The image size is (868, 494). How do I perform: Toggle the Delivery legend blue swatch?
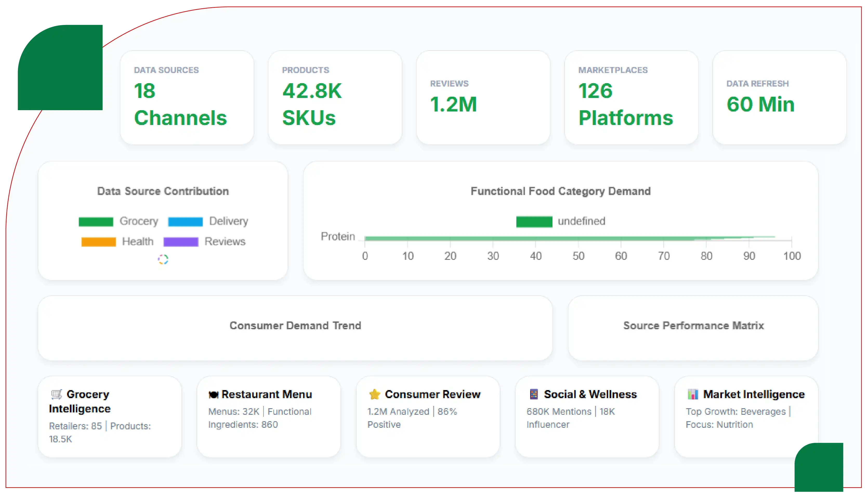pos(185,222)
